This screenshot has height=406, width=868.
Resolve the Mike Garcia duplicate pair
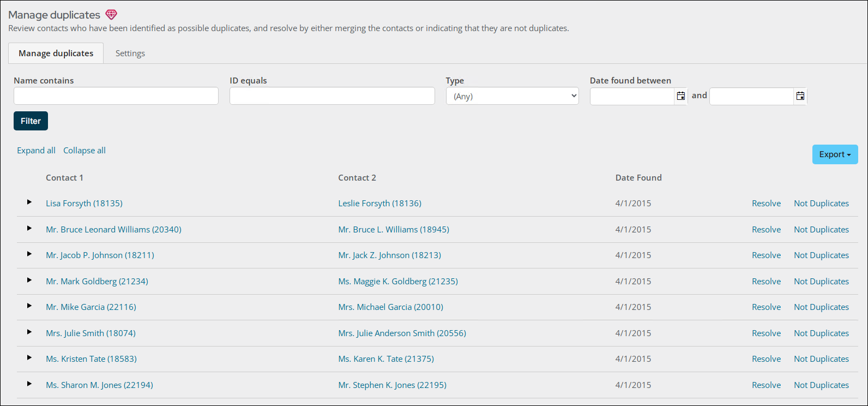tap(766, 307)
